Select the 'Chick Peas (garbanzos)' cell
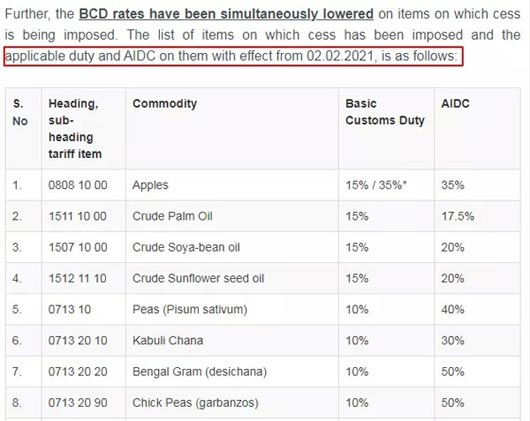 (x=195, y=403)
